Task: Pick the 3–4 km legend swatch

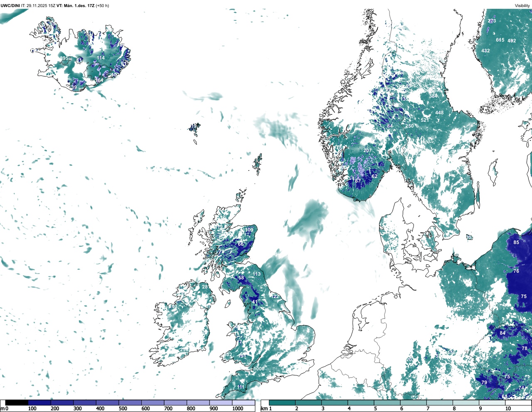Action: coord(335,402)
